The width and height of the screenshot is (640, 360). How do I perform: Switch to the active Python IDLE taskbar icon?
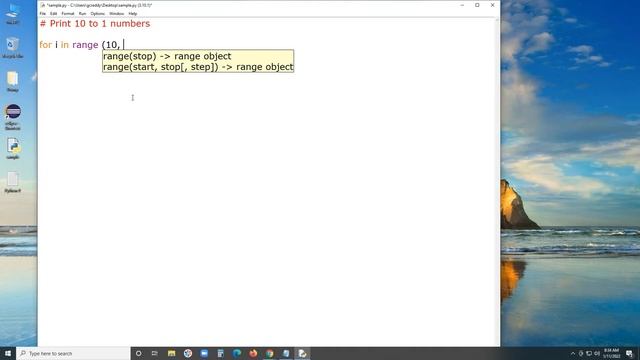click(302, 353)
